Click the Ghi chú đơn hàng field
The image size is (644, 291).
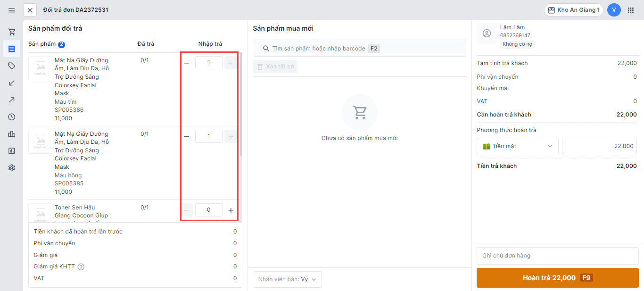pyautogui.click(x=557, y=256)
